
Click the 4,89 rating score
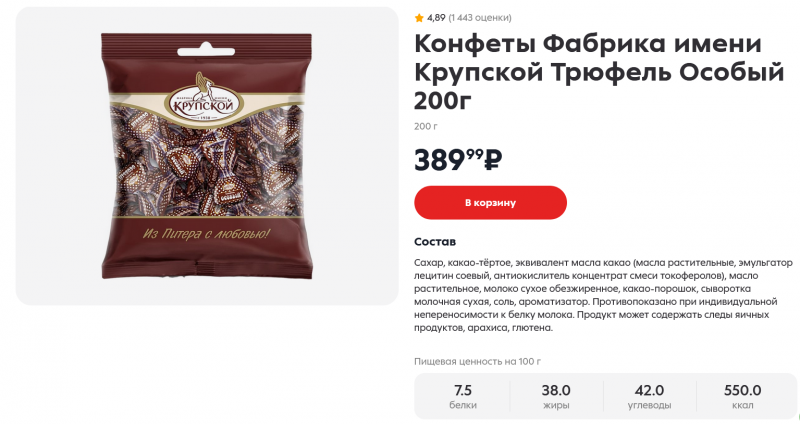436,18
